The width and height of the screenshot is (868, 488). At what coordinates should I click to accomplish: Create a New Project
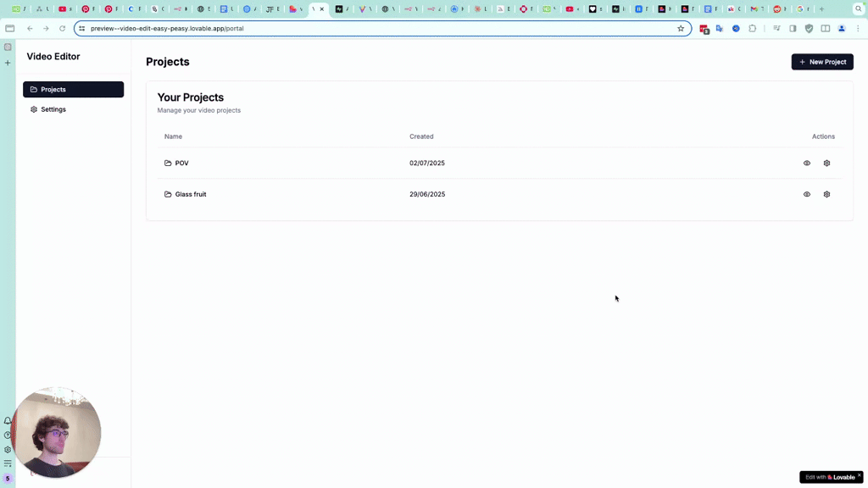[x=821, y=61]
